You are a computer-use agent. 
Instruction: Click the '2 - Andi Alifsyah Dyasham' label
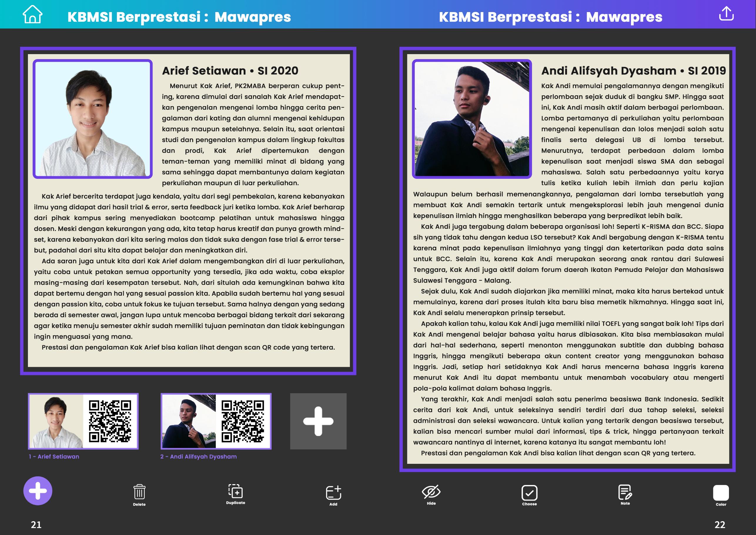coord(198,456)
